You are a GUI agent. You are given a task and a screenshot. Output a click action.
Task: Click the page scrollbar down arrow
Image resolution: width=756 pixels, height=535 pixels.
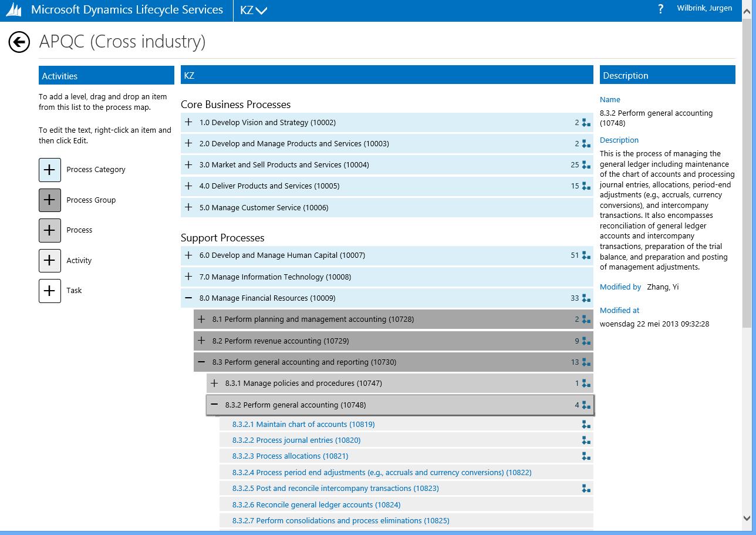747,518
